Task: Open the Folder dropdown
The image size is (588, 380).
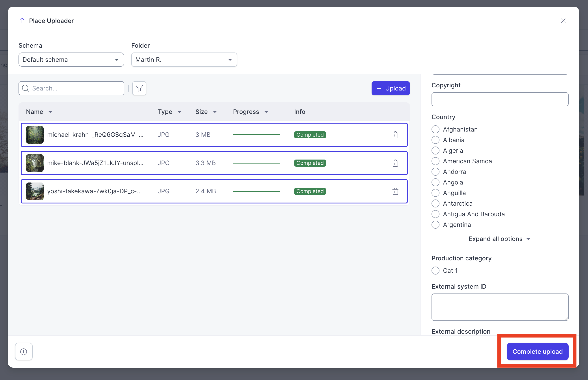Action: [184, 59]
